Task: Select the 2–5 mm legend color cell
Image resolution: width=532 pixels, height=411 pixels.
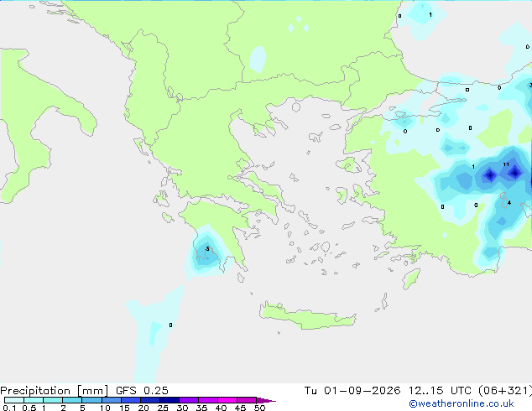Action: point(72,400)
